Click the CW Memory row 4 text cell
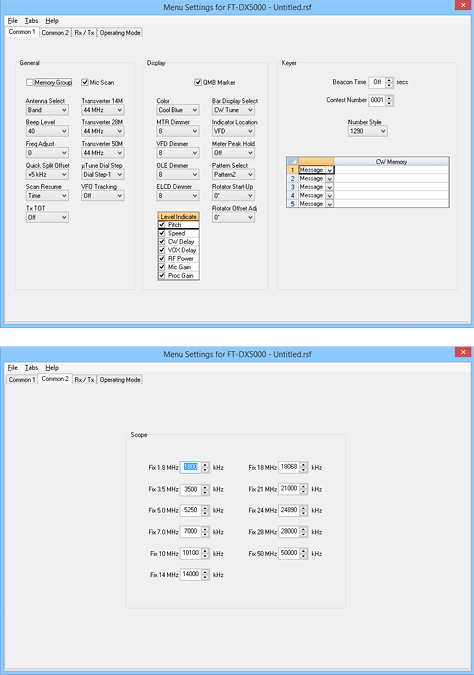 tap(391, 195)
